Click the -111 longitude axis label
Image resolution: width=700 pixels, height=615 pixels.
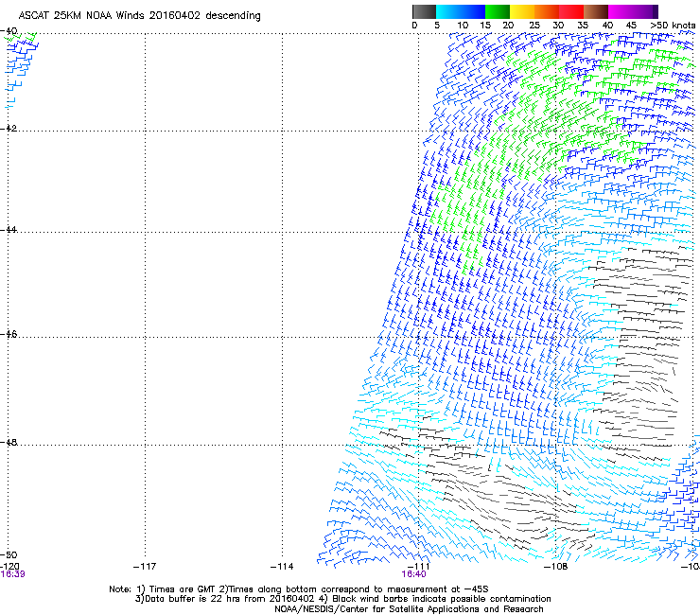pyautogui.click(x=419, y=567)
